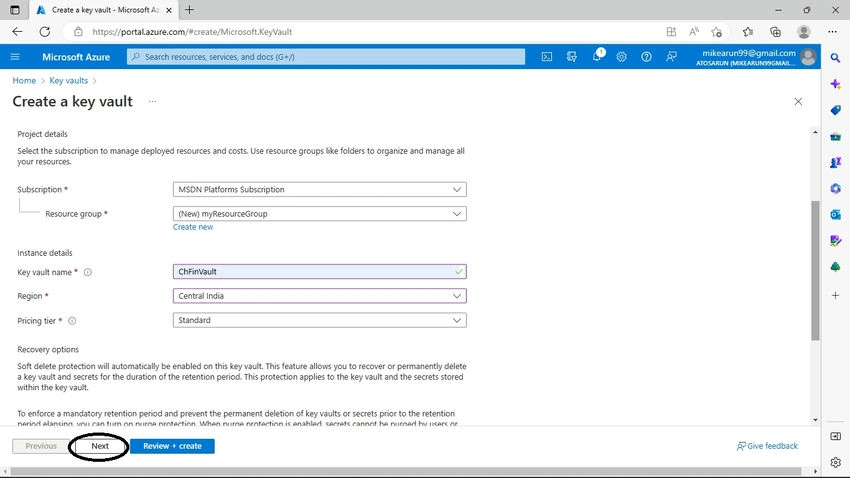This screenshot has width=850, height=478.
Task: Click the Next button
Action: (100, 446)
